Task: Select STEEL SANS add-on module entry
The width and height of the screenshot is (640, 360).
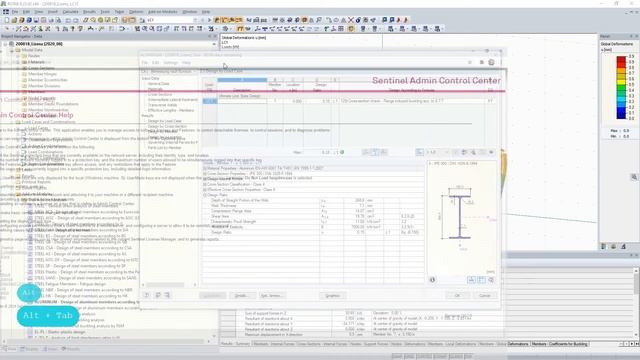Action: click(85, 278)
